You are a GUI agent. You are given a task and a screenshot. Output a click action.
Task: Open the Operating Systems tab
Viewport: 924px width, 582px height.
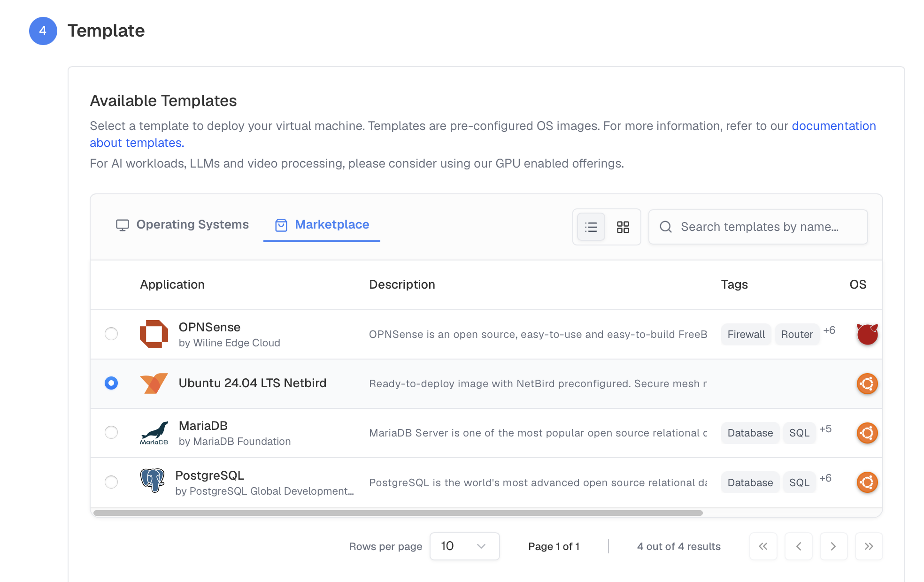coord(182,225)
